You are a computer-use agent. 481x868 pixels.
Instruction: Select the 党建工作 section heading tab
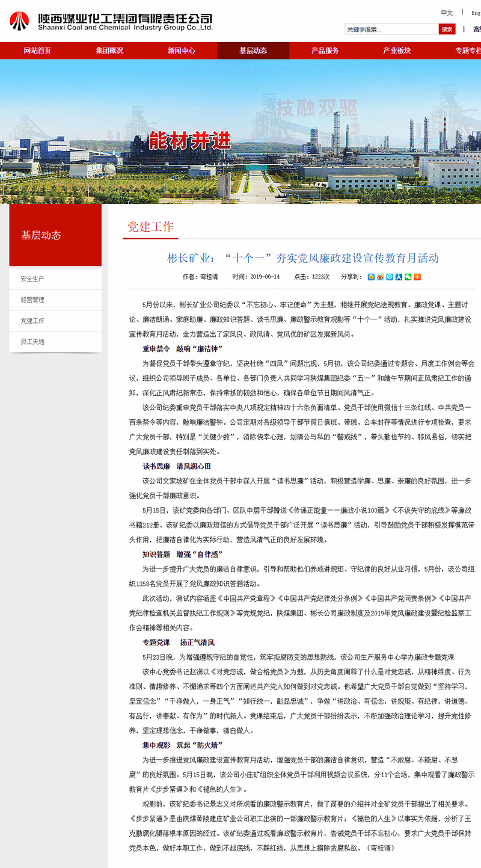pos(150,227)
